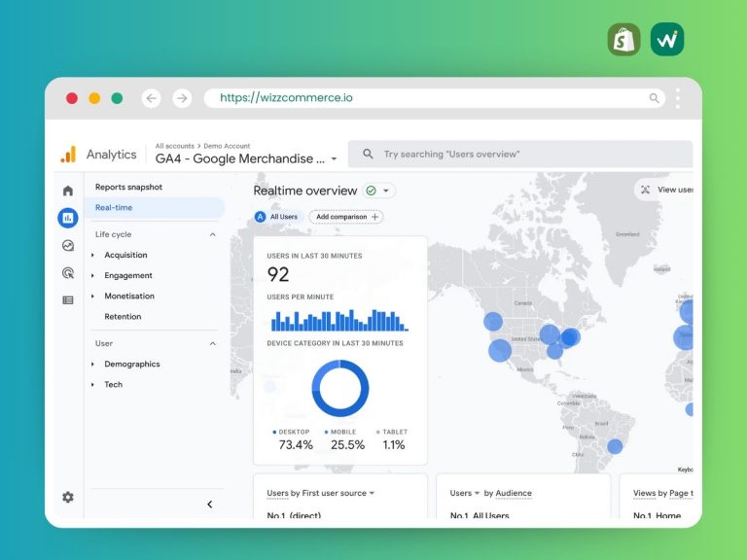
Task: Open the Configure table icon
Action: (68, 300)
